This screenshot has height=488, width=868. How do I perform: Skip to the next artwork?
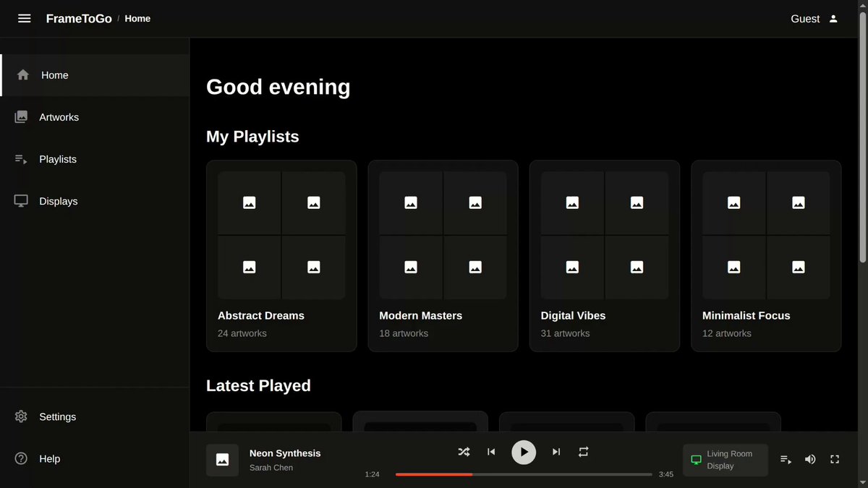click(x=556, y=452)
